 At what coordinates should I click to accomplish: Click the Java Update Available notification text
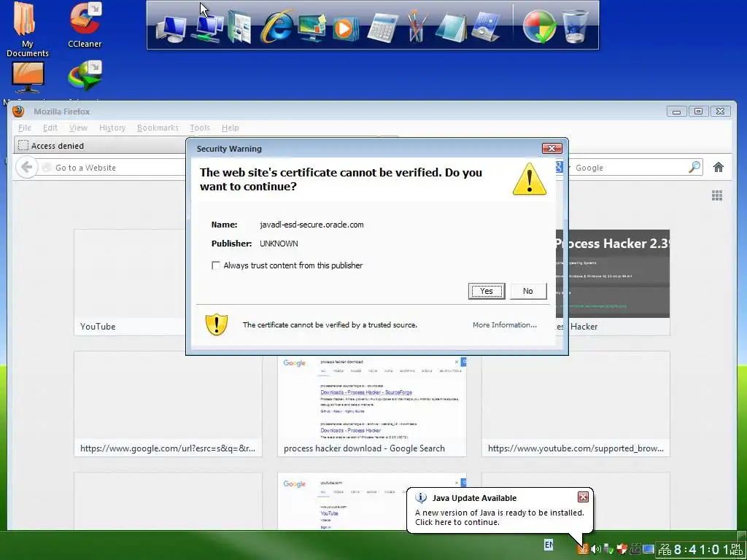(499, 517)
